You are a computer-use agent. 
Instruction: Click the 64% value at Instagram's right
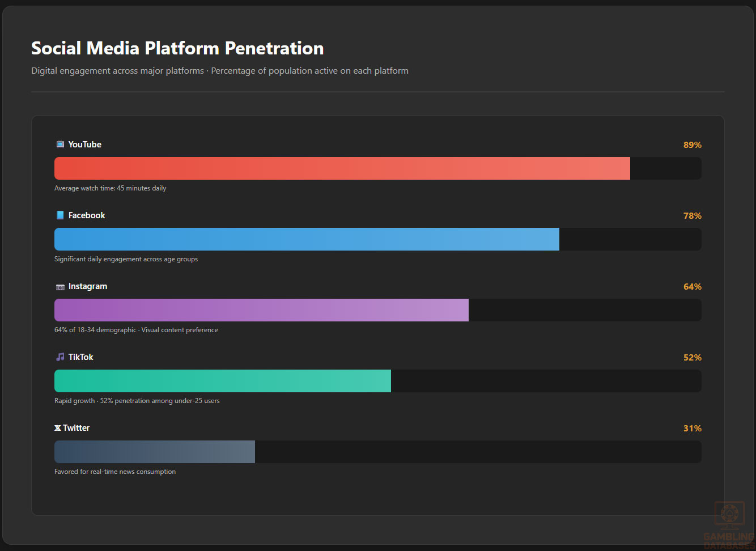pos(692,287)
